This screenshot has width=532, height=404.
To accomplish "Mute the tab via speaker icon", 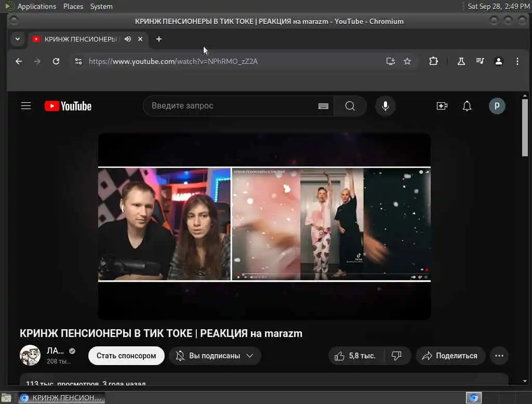I will pos(128,39).
